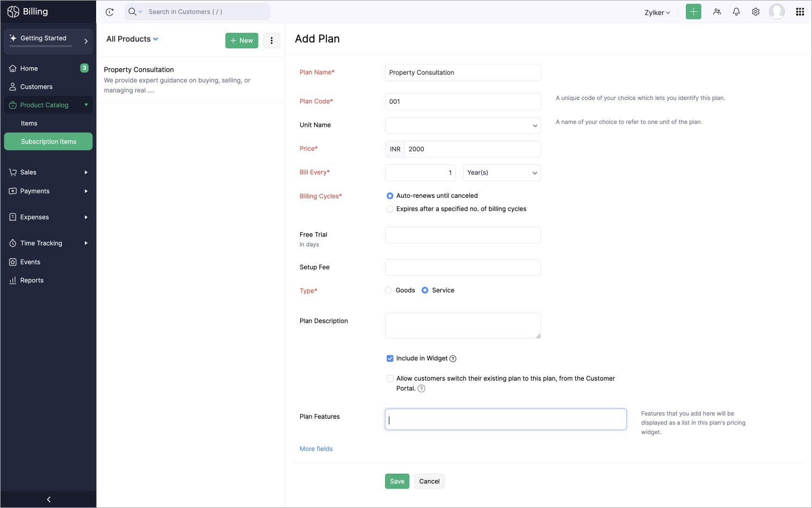Click the referral people icon in header
Screen dimensions: 812x508
tap(717, 12)
